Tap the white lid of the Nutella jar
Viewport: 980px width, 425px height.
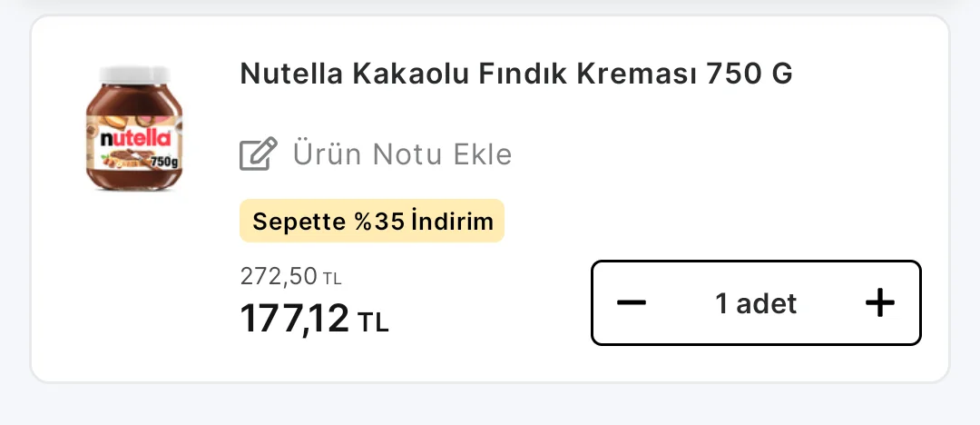point(135,76)
